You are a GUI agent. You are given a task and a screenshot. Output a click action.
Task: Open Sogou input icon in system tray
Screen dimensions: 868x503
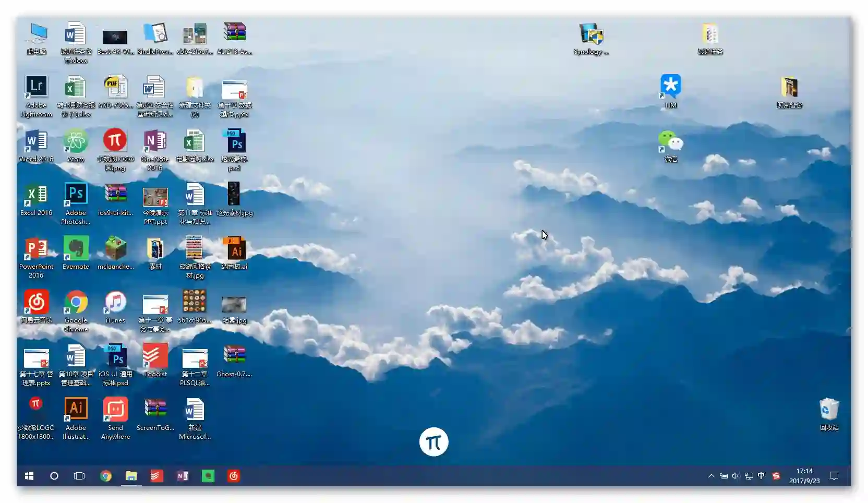(x=776, y=476)
